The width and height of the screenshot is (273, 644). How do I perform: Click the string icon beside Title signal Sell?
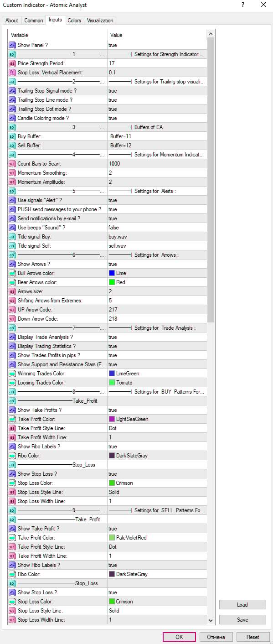(12, 246)
